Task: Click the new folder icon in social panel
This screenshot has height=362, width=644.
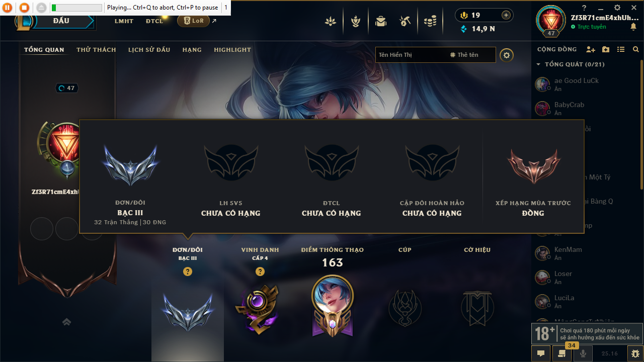Action: pos(606,49)
